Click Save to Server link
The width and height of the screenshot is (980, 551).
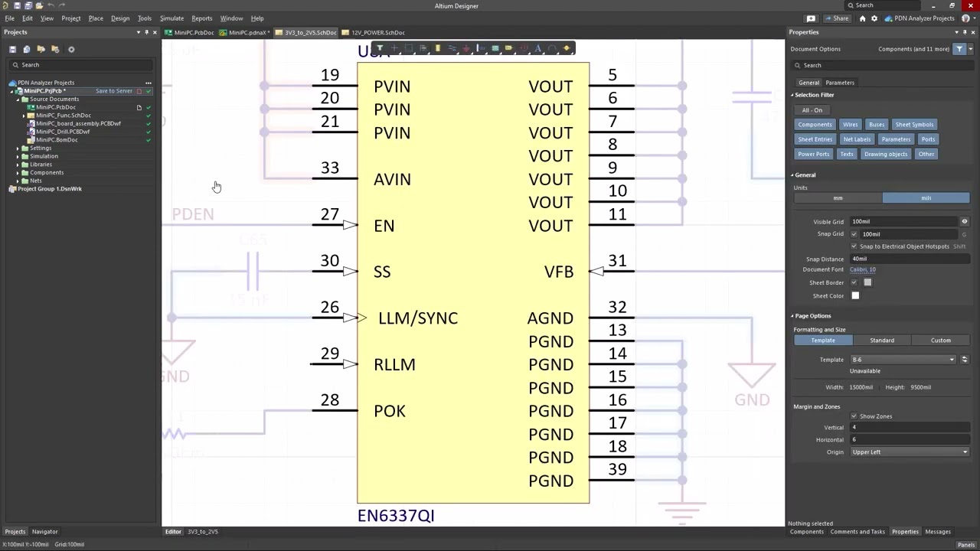(113, 91)
